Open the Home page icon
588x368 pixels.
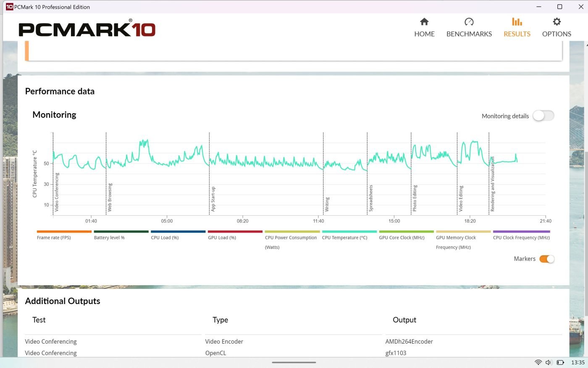424,22
